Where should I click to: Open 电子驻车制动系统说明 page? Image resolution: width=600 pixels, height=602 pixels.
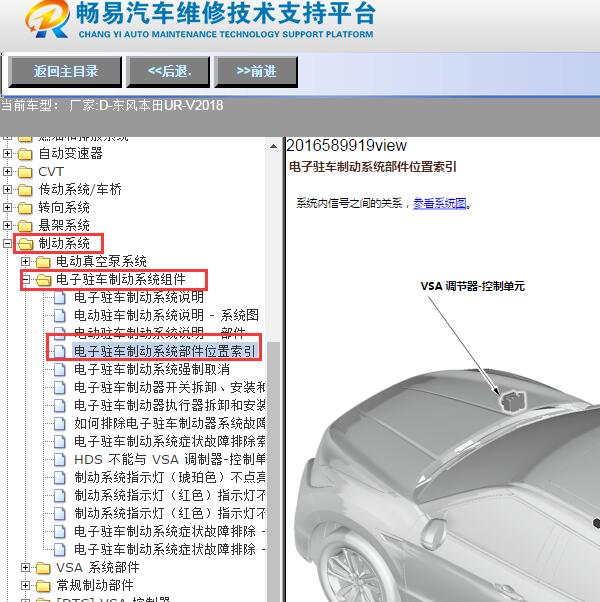(139, 298)
